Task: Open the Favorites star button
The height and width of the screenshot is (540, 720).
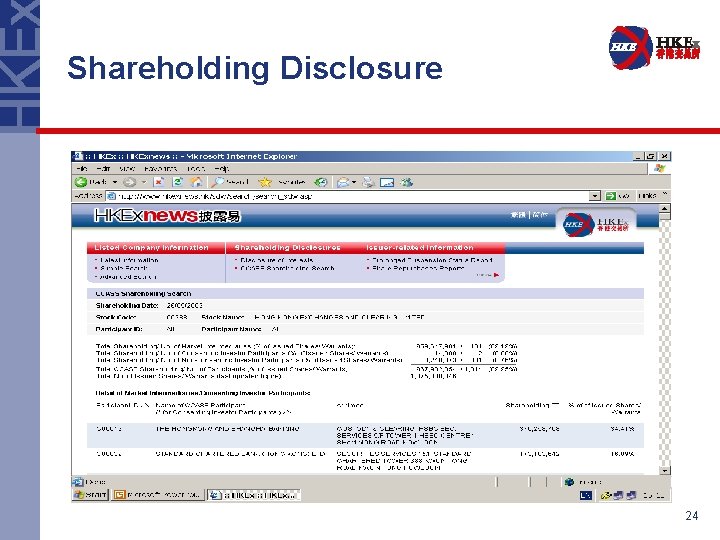Action: 281,182
